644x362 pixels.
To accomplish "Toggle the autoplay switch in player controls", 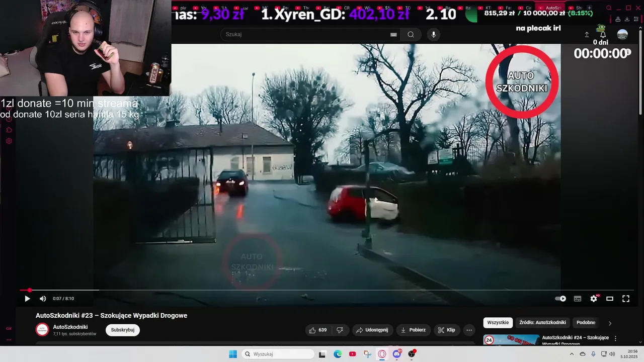I will point(560,299).
